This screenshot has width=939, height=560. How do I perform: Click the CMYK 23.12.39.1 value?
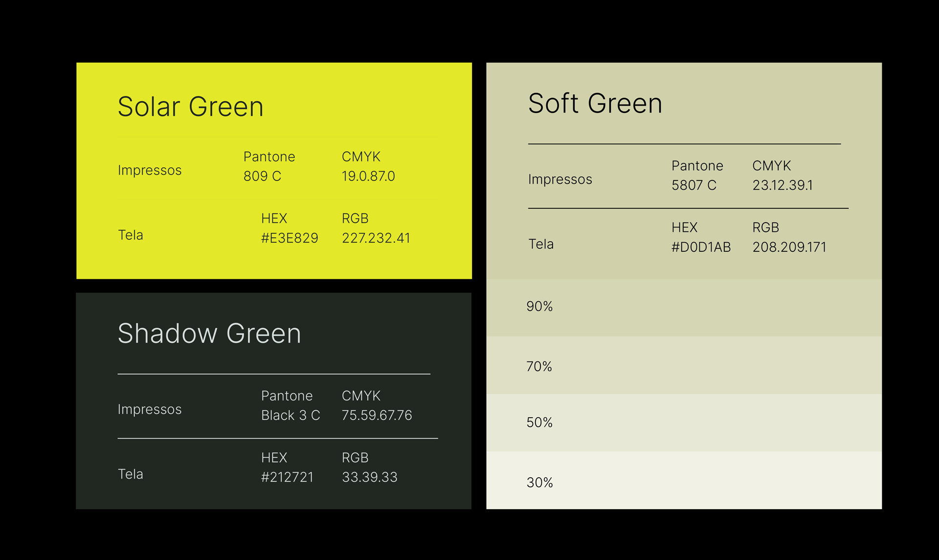click(782, 185)
